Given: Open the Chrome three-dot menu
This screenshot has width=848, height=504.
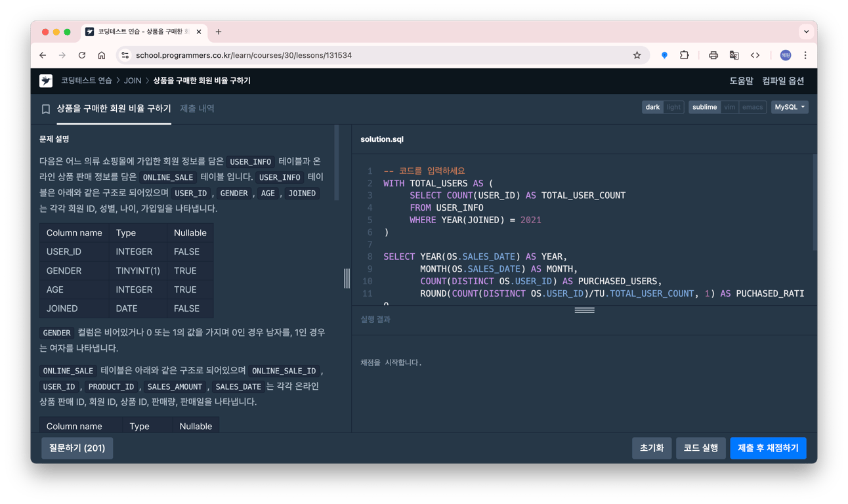Looking at the screenshot, I should point(805,55).
